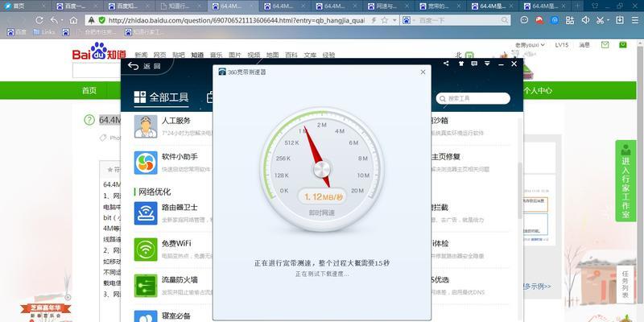Click the 寝室必备 label

pos(176,316)
